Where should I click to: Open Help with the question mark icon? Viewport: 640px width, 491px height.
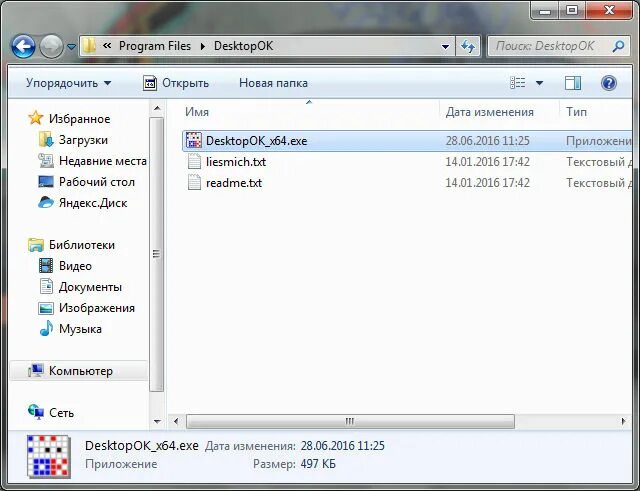pyautogui.click(x=609, y=83)
